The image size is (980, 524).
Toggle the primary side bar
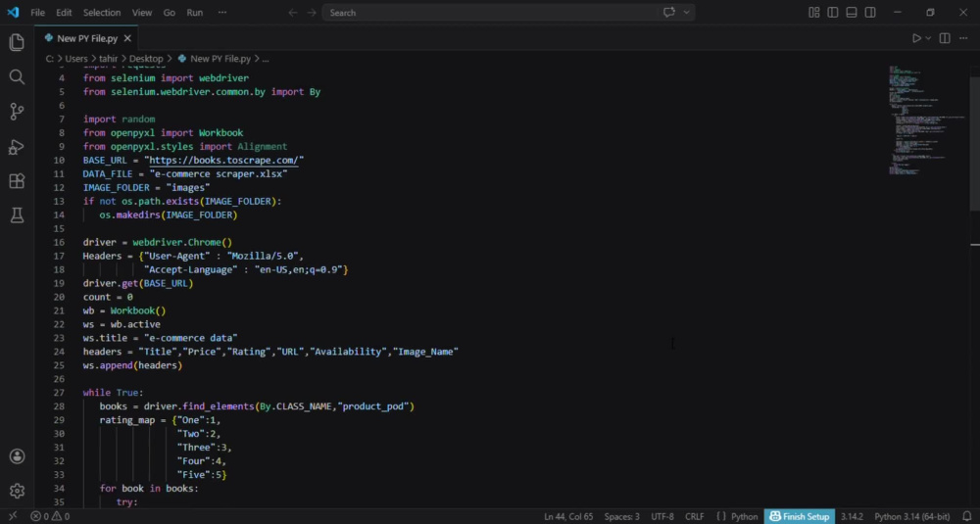(x=832, y=13)
